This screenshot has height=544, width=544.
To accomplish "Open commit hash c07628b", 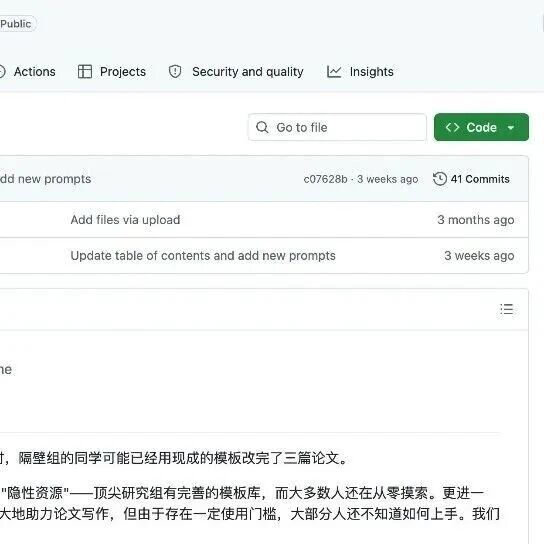I will click(325, 179).
